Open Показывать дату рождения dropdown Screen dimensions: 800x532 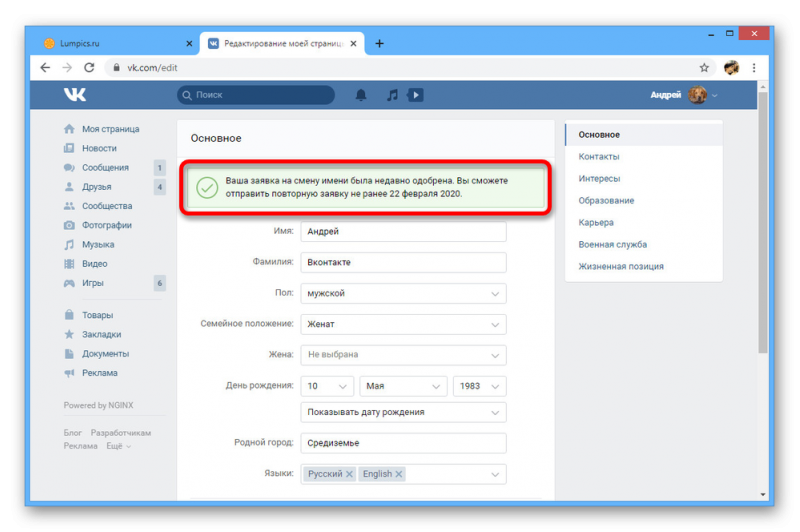[x=403, y=412]
